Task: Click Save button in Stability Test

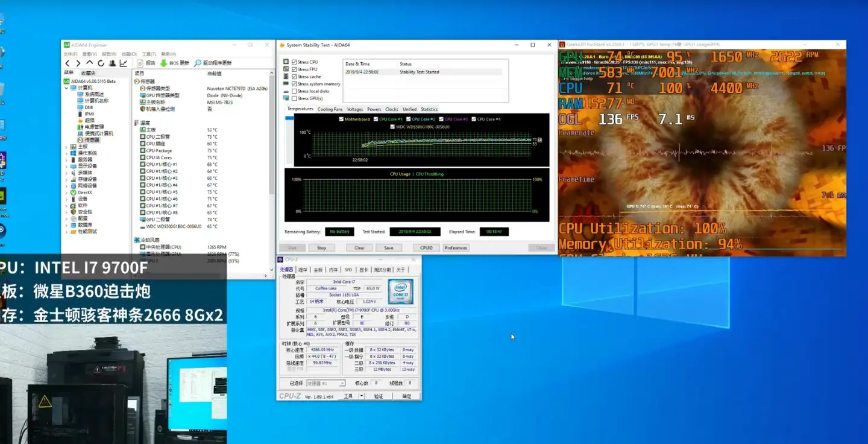Action: 388,248
